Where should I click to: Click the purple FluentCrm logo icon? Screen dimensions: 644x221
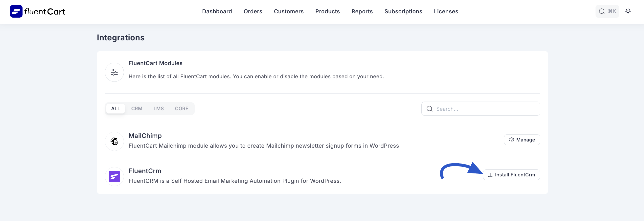114,177
